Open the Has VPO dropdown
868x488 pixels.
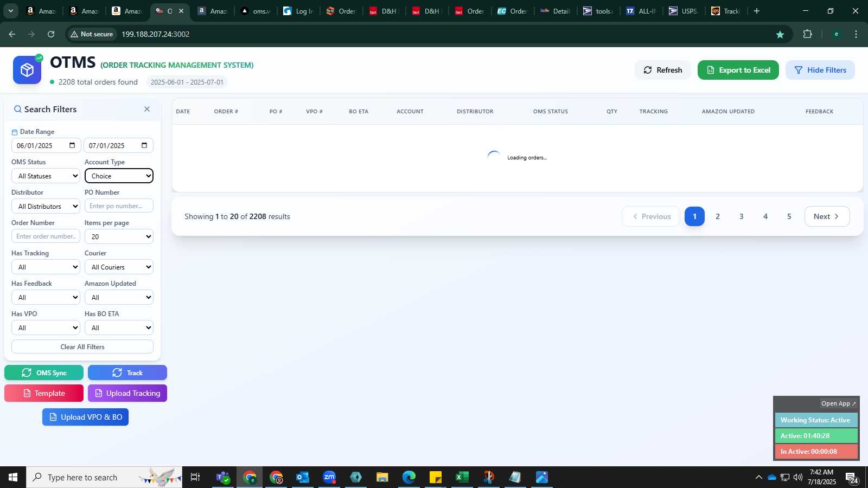(x=46, y=328)
